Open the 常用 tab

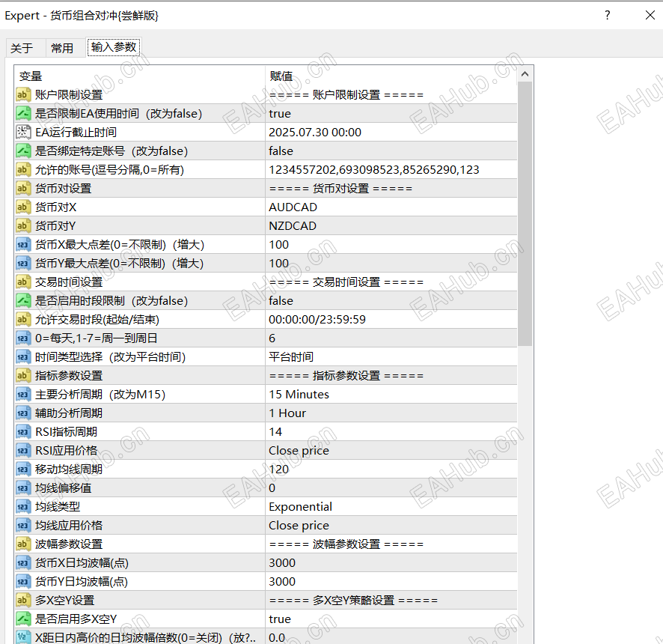(x=62, y=48)
